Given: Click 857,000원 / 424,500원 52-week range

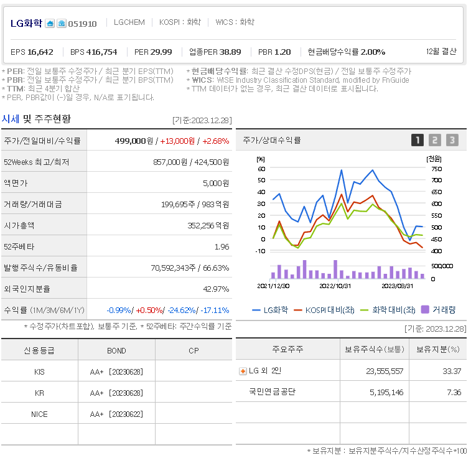Looking at the screenshot, I should [x=191, y=162].
